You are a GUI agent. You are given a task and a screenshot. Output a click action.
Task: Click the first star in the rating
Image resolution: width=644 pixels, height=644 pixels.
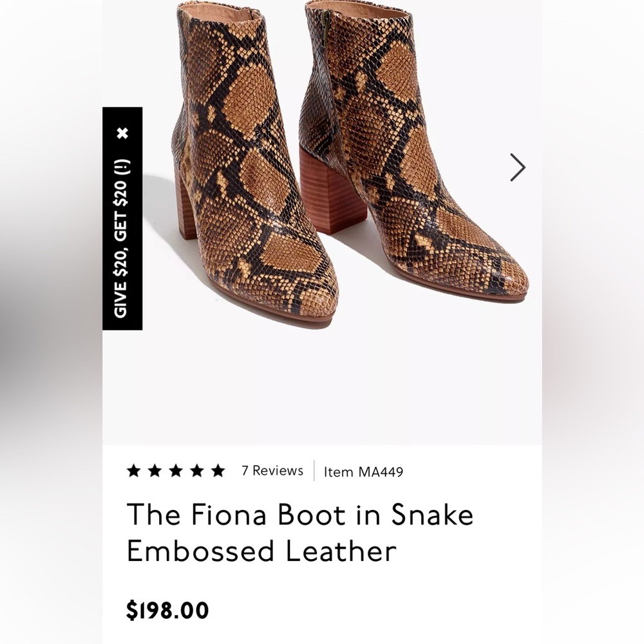click(133, 471)
